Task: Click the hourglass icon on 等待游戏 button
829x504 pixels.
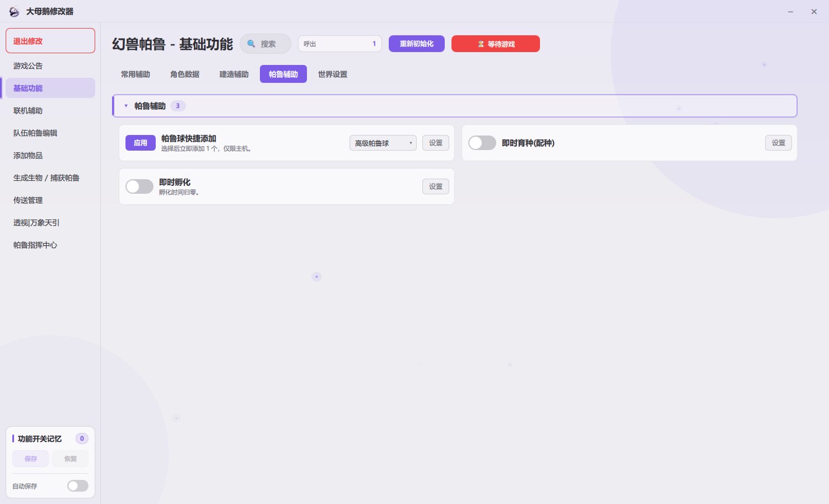Action: (x=481, y=44)
